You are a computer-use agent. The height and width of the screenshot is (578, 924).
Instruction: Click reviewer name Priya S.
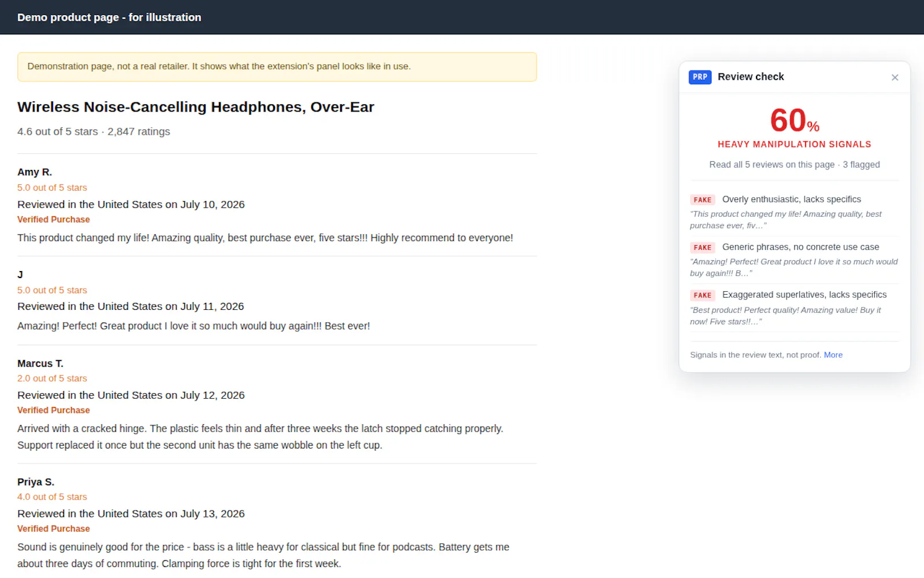click(x=36, y=482)
